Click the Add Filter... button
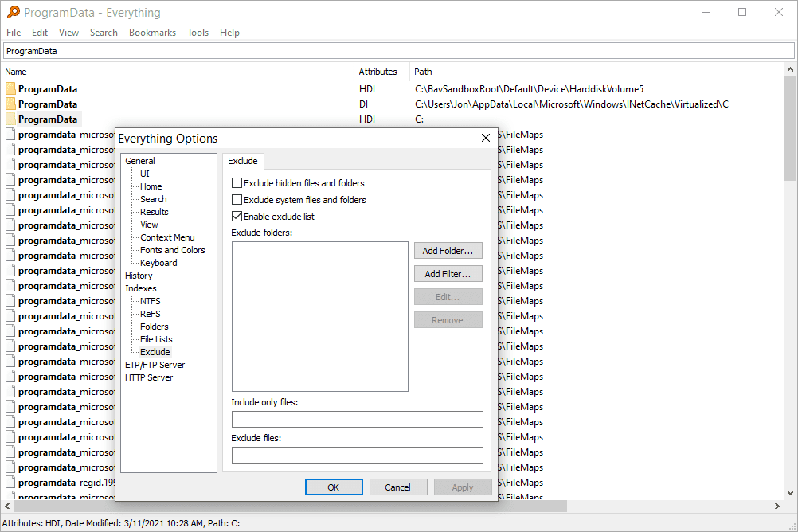Screen dimensions: 798x532 point(448,274)
